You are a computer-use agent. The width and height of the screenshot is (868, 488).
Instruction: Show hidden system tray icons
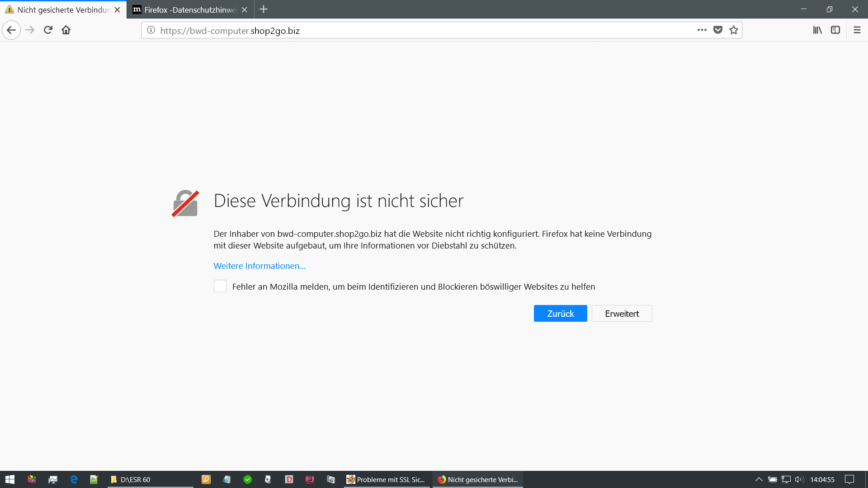click(x=759, y=479)
